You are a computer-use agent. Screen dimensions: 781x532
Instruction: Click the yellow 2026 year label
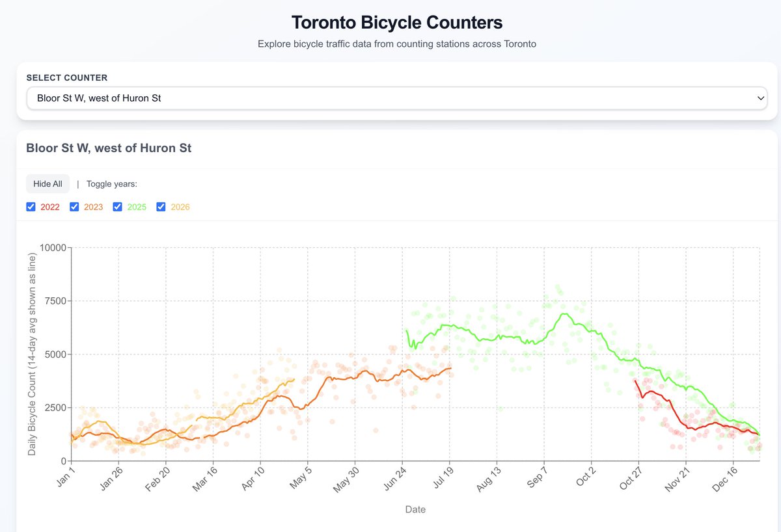point(180,207)
